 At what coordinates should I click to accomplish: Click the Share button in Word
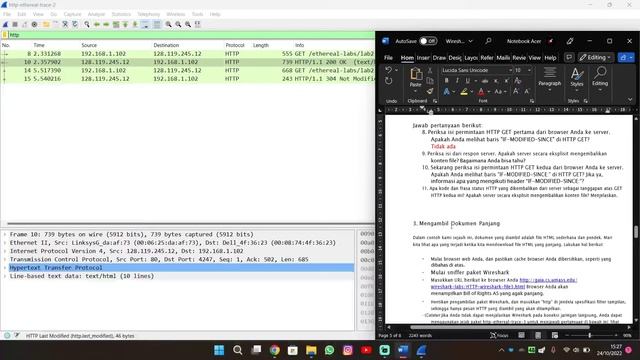[626, 58]
